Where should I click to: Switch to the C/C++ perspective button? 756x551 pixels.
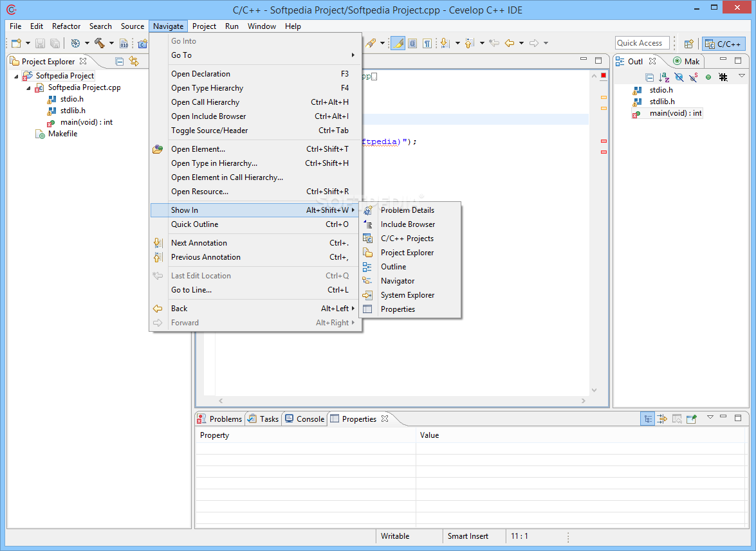click(723, 44)
